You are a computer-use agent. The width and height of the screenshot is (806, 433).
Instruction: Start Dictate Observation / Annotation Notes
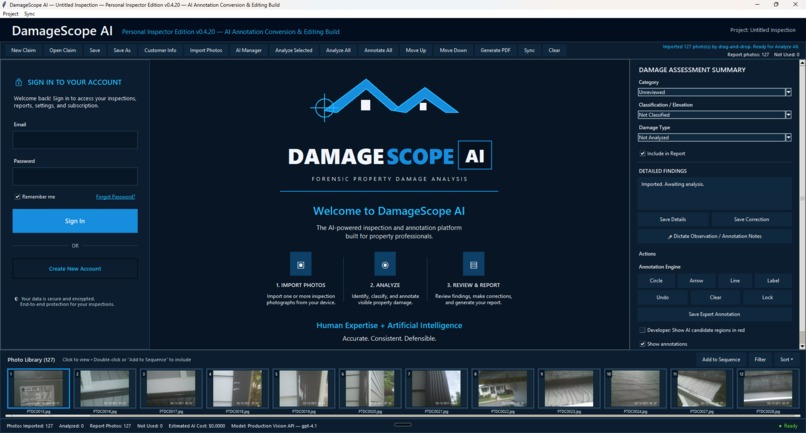(715, 236)
